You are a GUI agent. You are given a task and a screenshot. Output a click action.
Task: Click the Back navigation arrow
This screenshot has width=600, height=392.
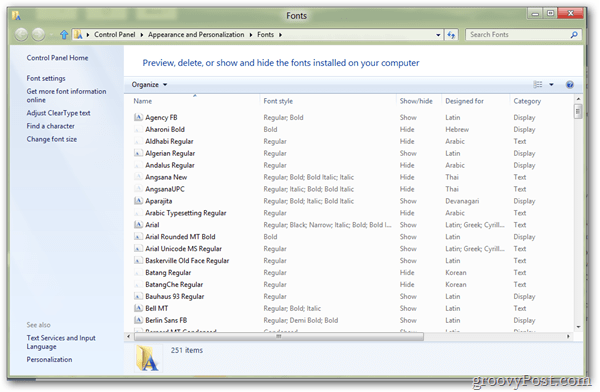[x=21, y=34]
